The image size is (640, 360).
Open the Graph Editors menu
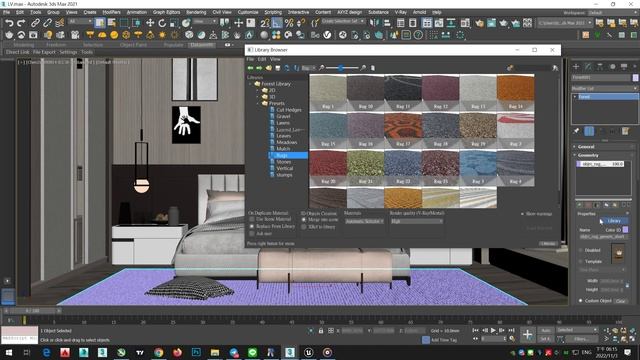tap(167, 12)
